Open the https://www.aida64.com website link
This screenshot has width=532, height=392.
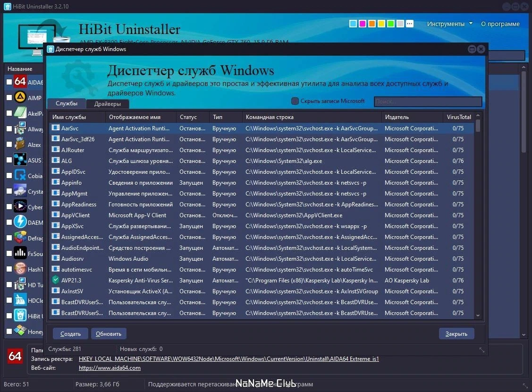110,367
